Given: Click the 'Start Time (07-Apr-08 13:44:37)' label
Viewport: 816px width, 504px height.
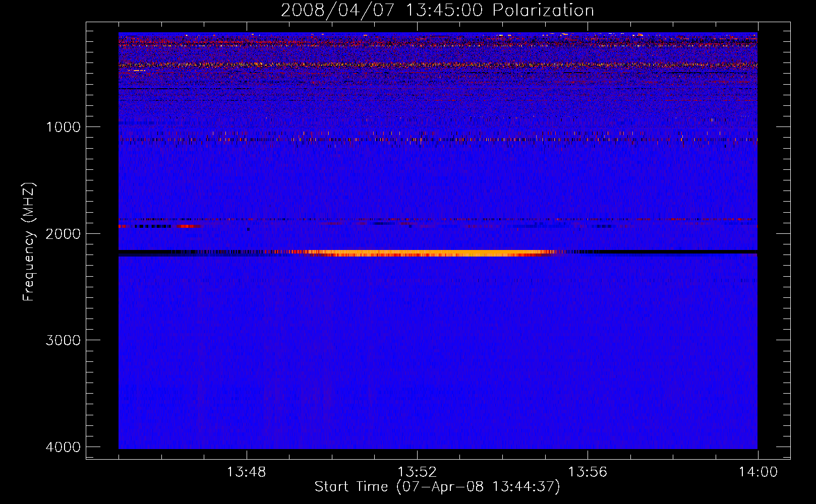Looking at the screenshot, I should coord(437,487).
